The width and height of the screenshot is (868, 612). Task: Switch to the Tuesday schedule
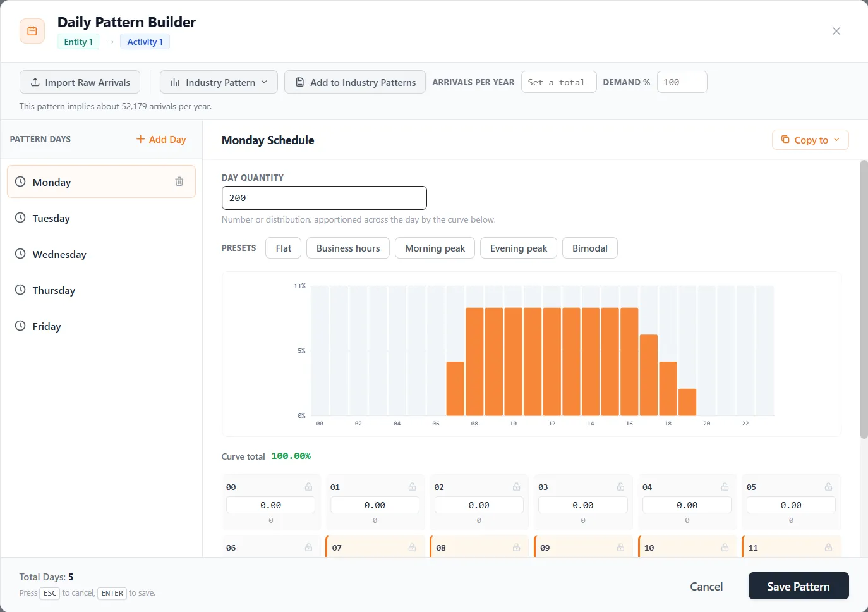click(101, 218)
